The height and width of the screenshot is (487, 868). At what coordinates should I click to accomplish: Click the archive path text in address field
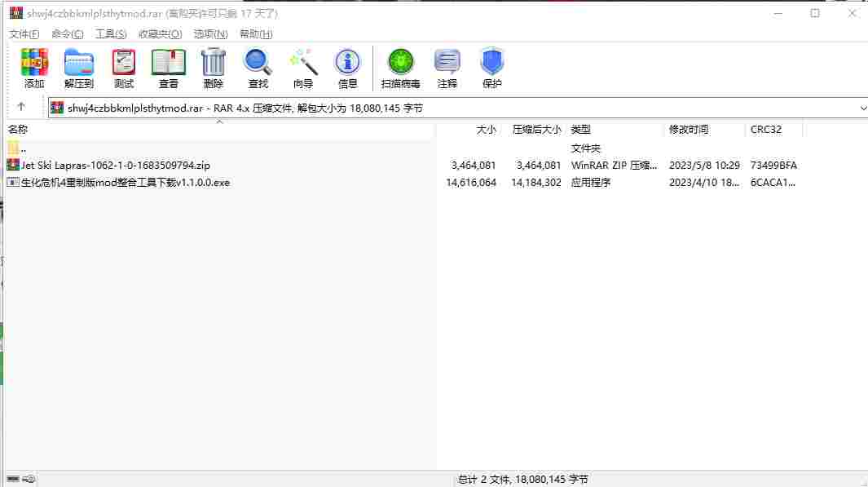[245, 108]
